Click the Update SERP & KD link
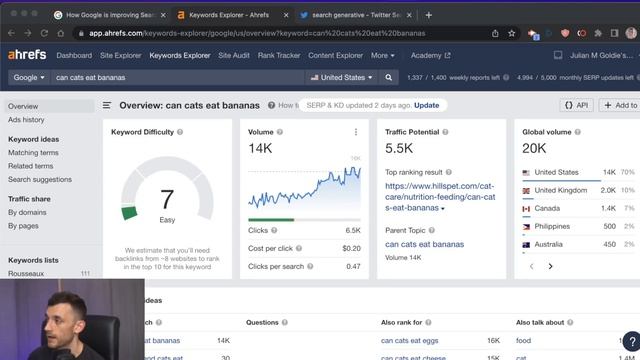The width and height of the screenshot is (640, 360). [427, 105]
